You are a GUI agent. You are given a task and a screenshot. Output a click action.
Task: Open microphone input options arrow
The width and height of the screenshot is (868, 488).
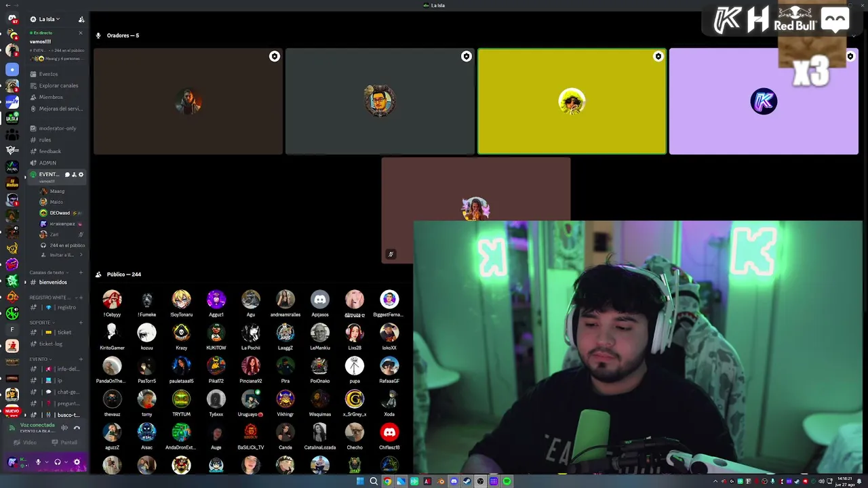coord(45,462)
